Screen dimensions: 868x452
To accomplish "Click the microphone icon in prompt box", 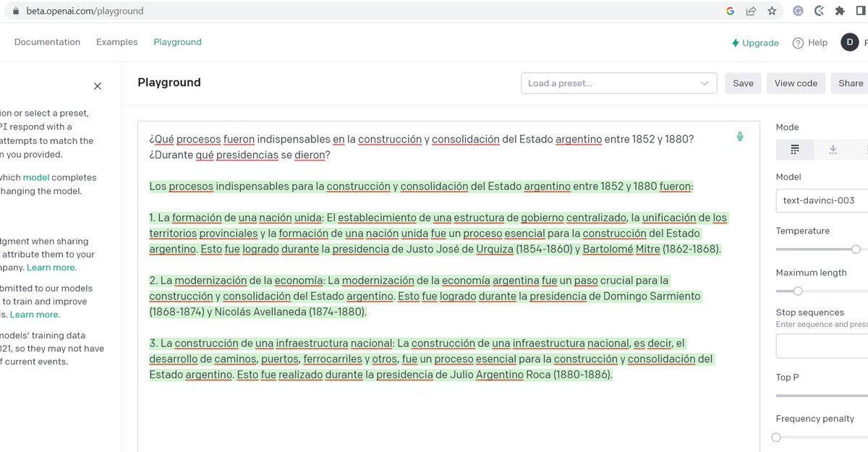I will coord(740,137).
